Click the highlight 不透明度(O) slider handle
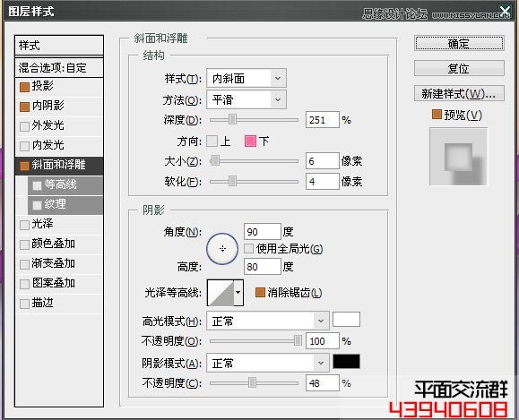Screen dimensions: 519x420 (298, 340)
